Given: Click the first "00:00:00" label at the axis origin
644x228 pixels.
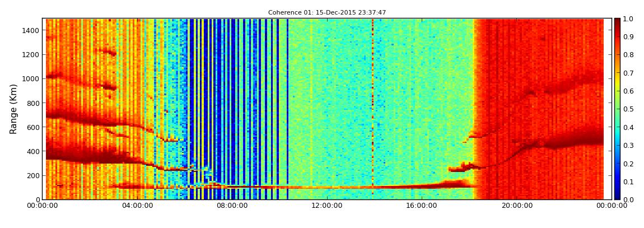Looking at the screenshot, I should 42,206.
